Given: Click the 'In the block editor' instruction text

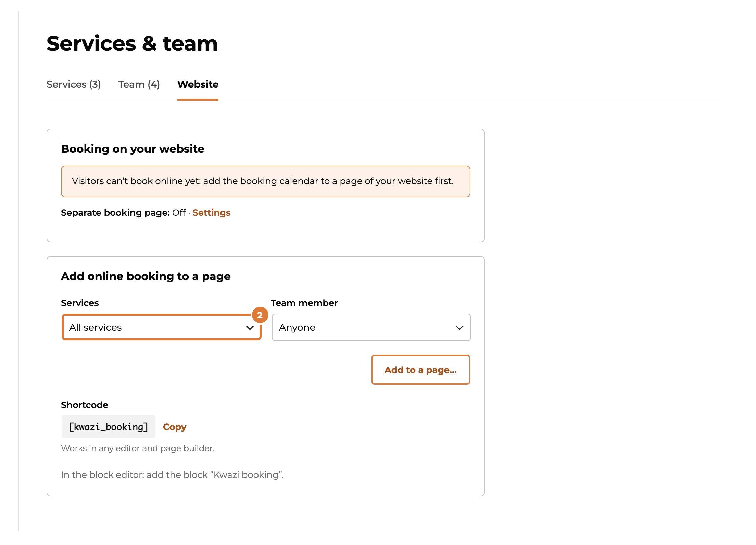Looking at the screenshot, I should [173, 475].
